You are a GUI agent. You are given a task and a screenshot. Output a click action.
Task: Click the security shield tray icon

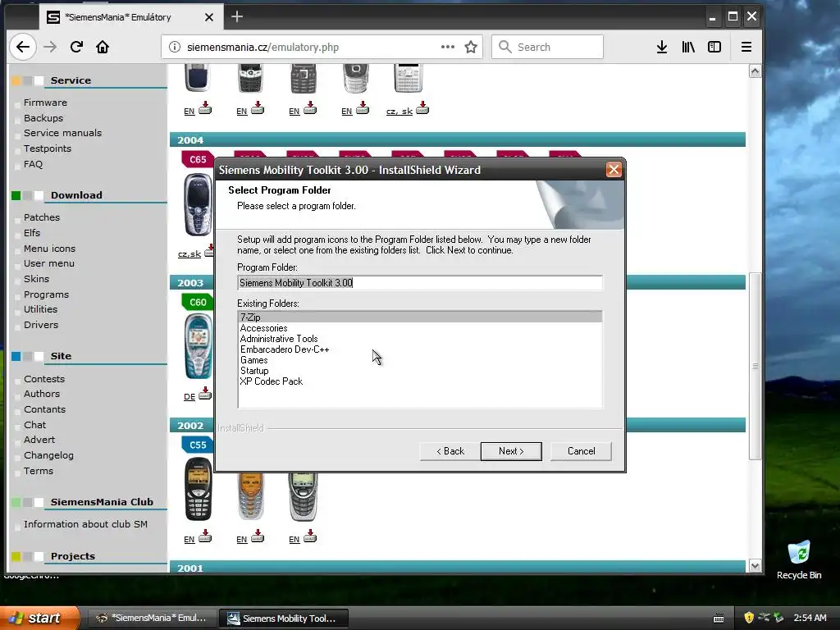[x=749, y=618]
